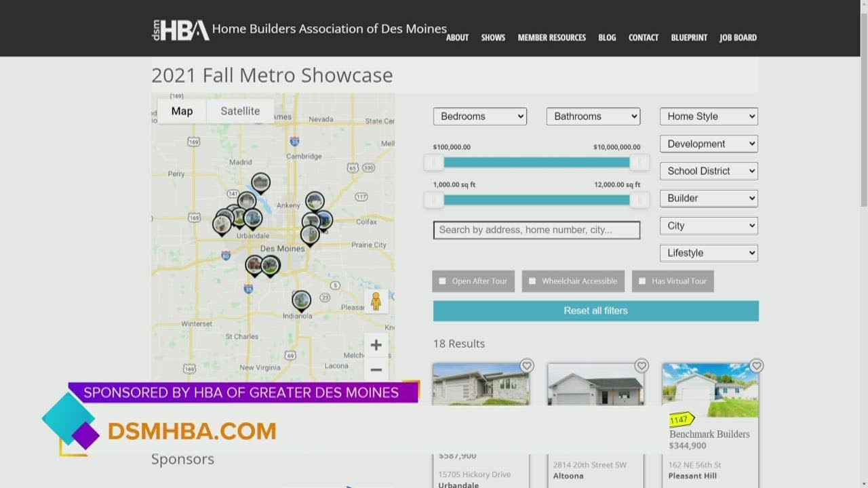This screenshot has width=868, height=488.
Task: Toggle the Has Virtual Tour checkbox
Action: [642, 281]
